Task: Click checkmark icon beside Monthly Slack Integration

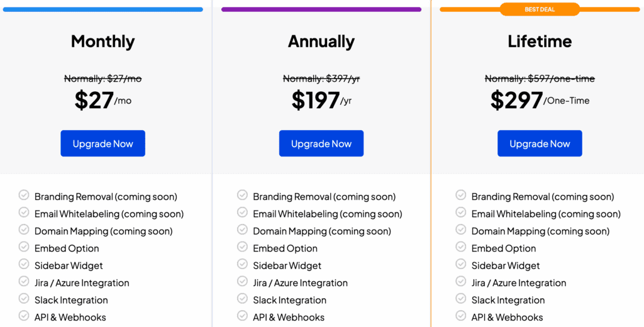Action: tap(24, 299)
